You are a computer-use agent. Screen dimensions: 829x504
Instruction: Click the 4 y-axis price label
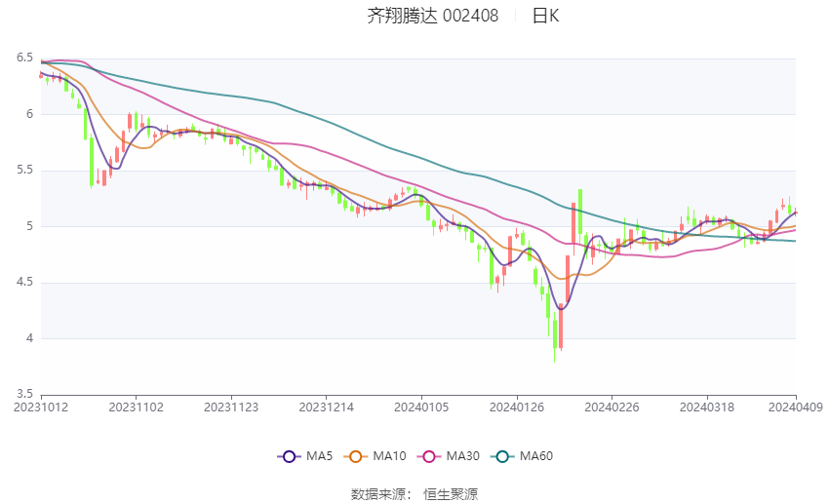[29, 337]
